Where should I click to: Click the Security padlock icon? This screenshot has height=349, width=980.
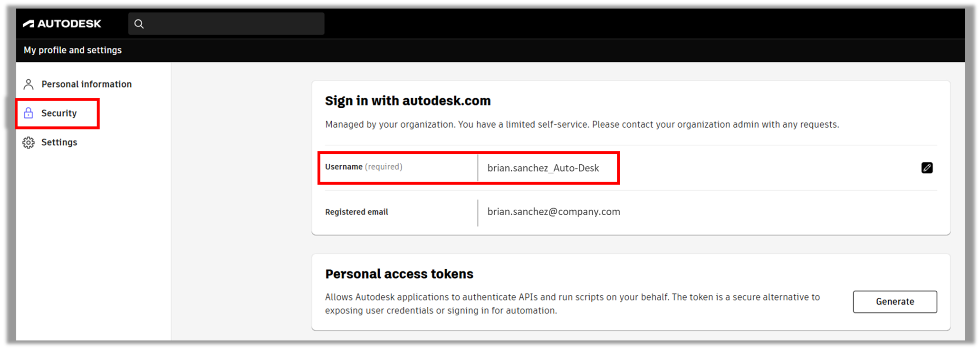[29, 113]
